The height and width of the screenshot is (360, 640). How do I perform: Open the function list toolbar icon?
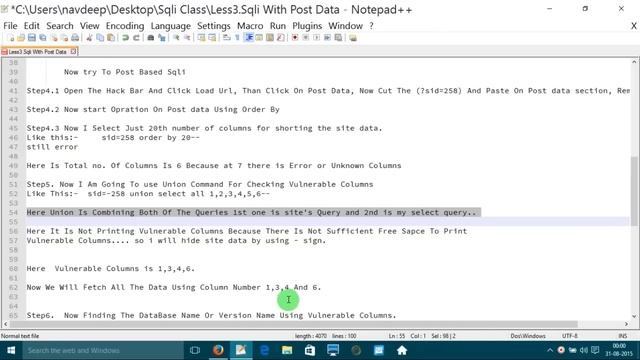point(280,38)
